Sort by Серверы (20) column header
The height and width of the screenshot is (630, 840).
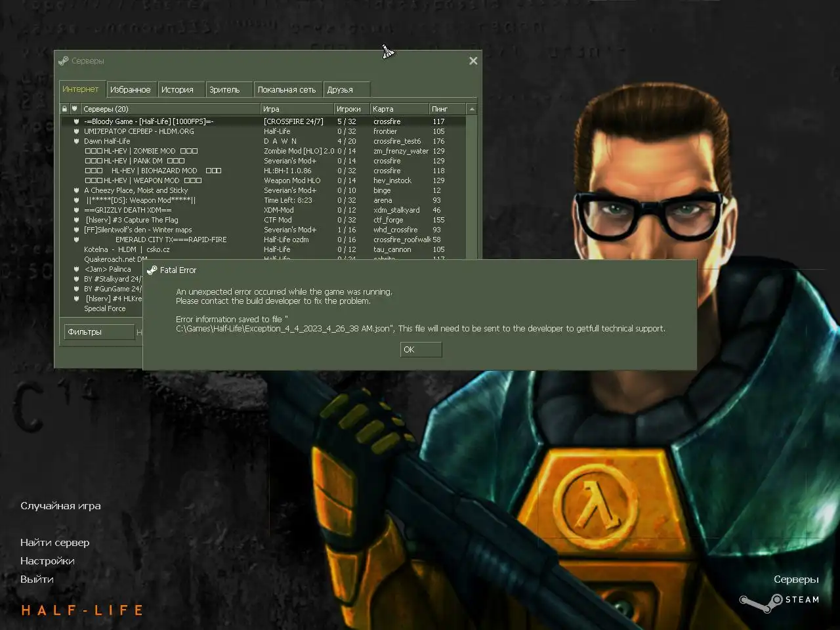(x=171, y=109)
